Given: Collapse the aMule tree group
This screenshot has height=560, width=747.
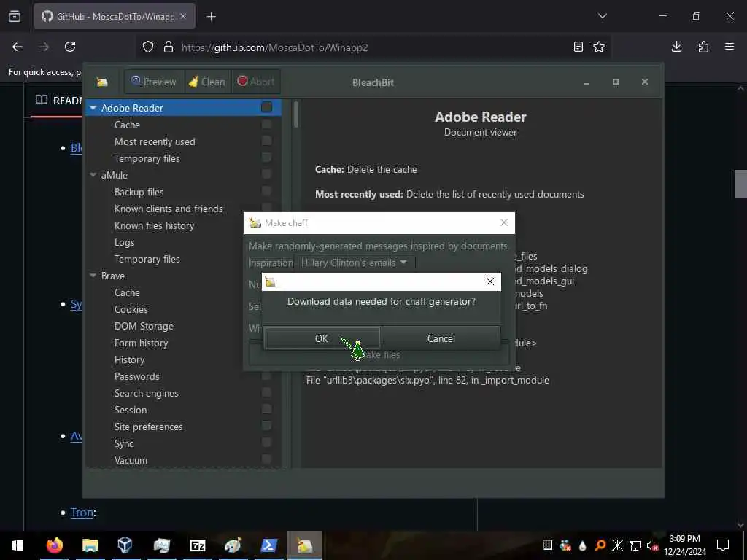Looking at the screenshot, I should click(x=93, y=175).
